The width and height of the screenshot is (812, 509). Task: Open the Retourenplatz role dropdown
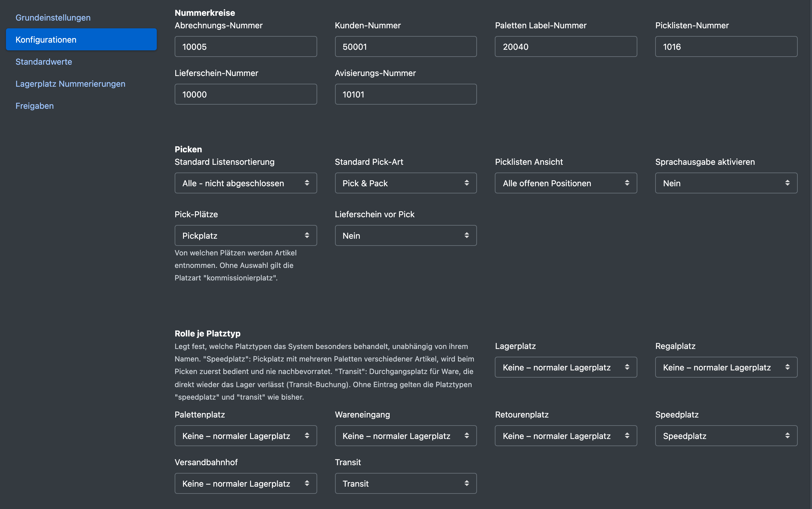point(566,436)
